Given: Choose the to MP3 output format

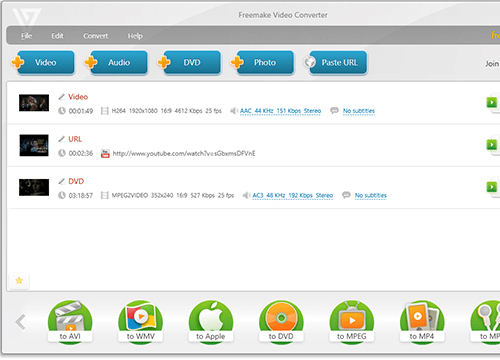Looking at the screenshot, I should tap(486, 322).
